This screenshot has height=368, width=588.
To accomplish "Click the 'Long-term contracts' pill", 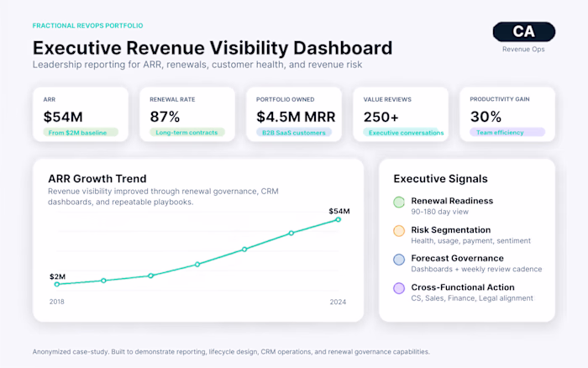I will [x=187, y=133].
